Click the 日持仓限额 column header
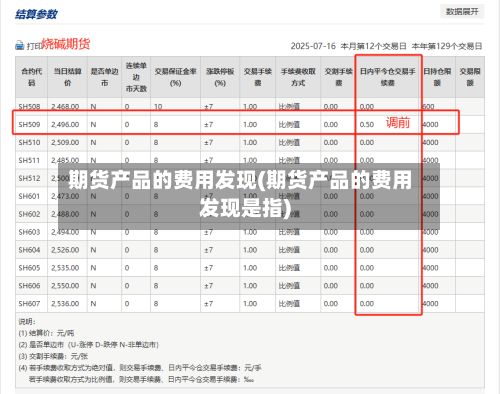This screenshot has height=394, width=500. coord(437,77)
